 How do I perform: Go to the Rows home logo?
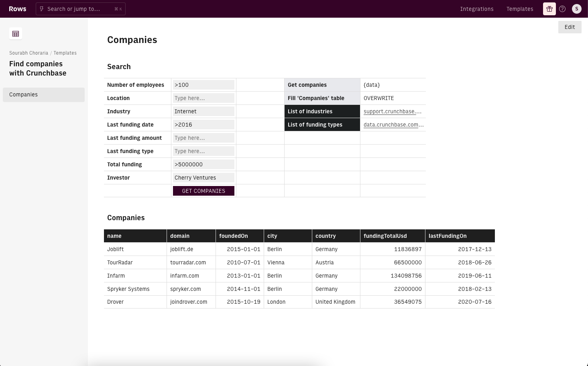point(18,9)
